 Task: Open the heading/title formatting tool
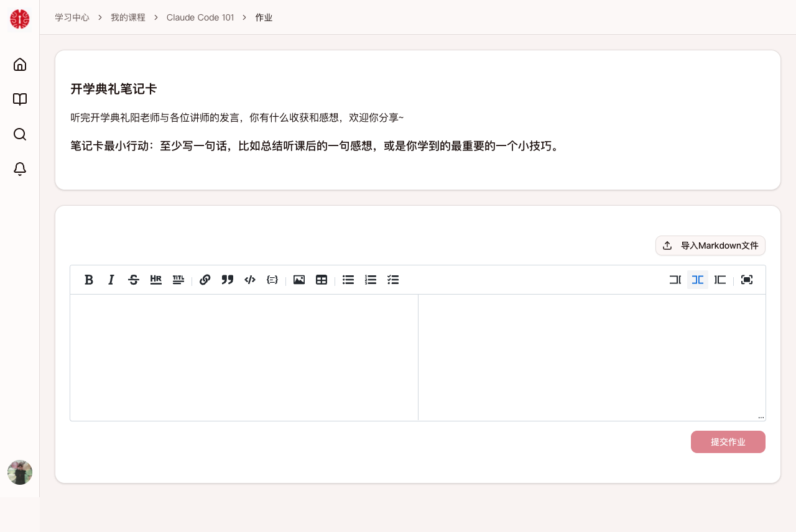tap(178, 280)
